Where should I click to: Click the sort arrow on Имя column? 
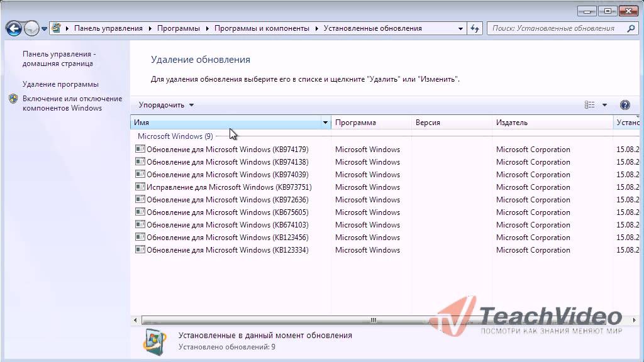[x=325, y=123]
